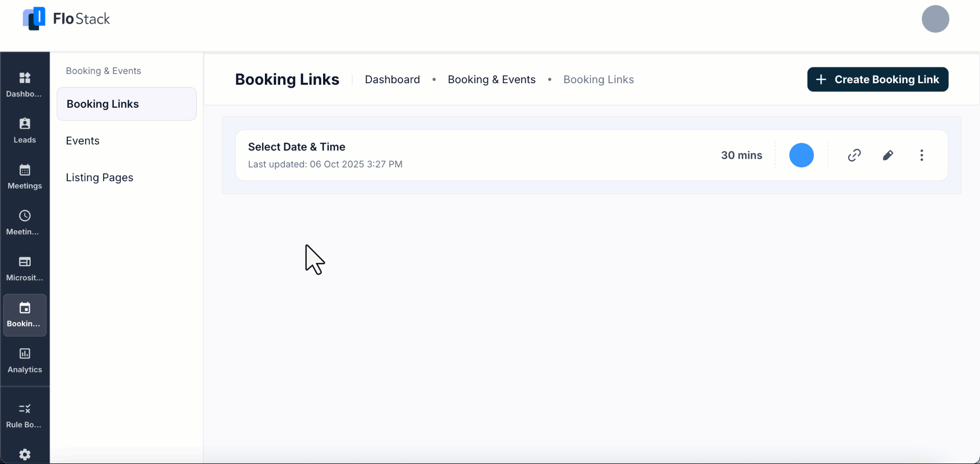Open the Analytics sidebar icon
This screenshot has width=980, height=464.
pos(24,360)
